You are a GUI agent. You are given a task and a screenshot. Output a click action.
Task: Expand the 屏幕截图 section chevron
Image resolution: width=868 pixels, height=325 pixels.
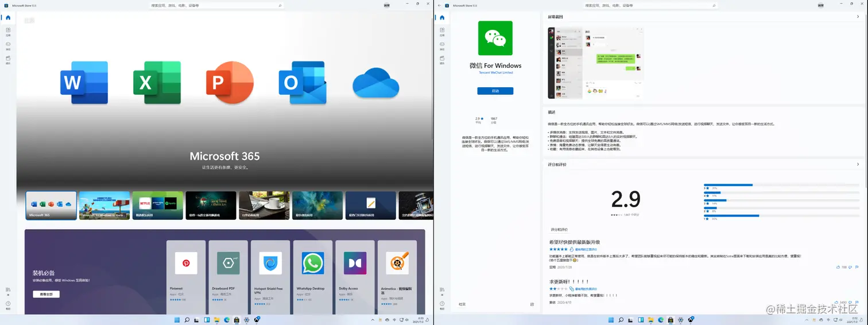click(858, 17)
